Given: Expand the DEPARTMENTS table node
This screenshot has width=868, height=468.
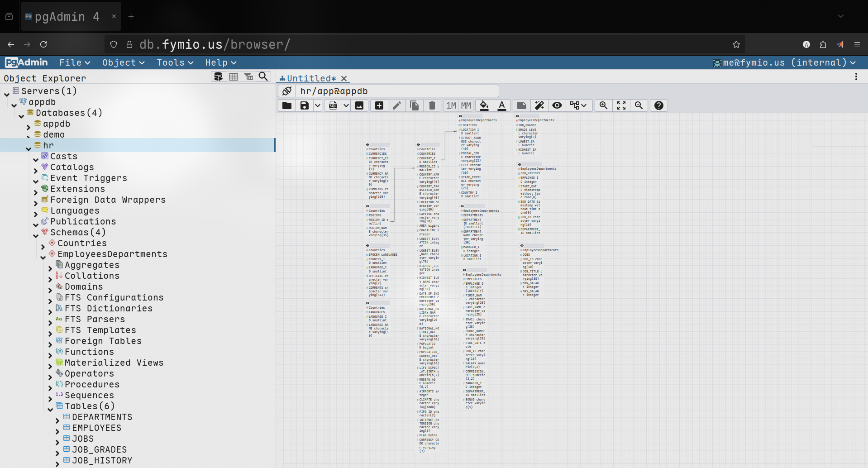Looking at the screenshot, I should (57, 420).
